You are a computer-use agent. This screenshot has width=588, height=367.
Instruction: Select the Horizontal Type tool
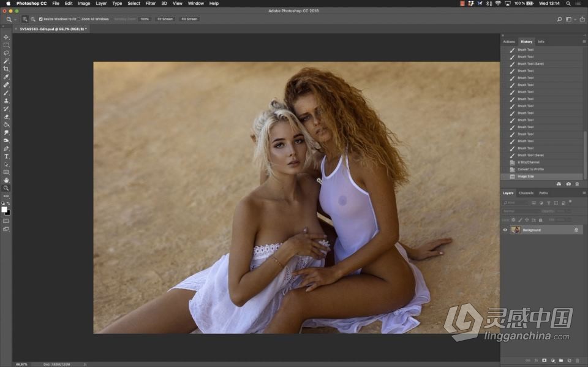pyautogui.click(x=6, y=156)
